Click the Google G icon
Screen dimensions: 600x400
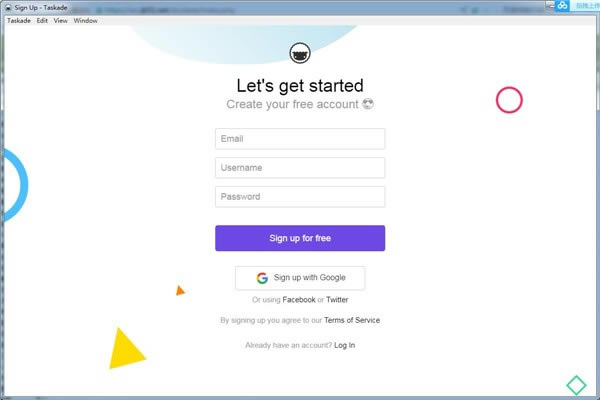(262, 278)
